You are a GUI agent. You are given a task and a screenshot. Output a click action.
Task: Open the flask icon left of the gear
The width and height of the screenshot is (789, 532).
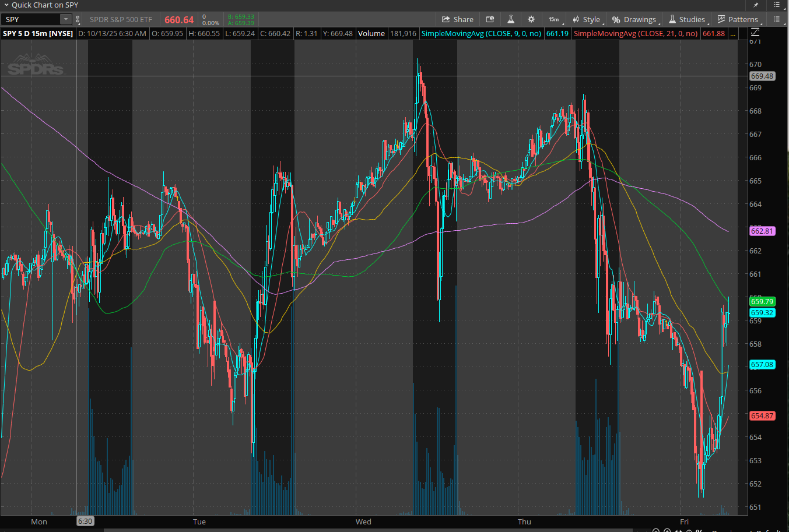point(511,19)
